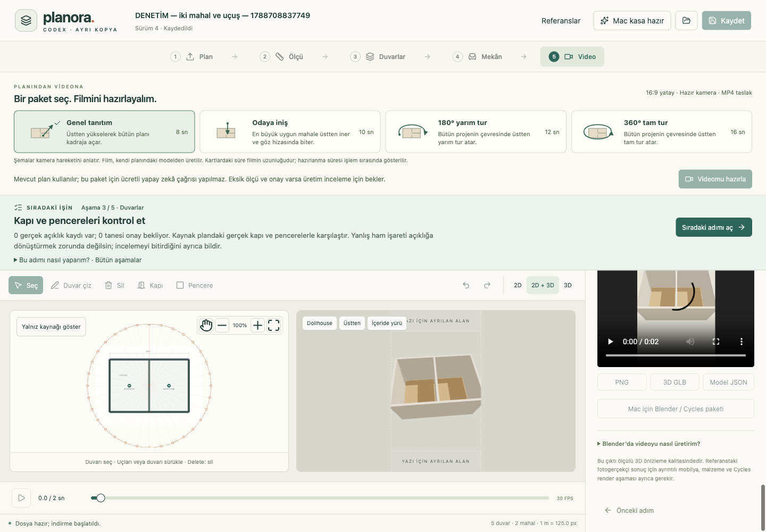
Task: Open video preview fullscreen icon
Action: click(x=716, y=342)
